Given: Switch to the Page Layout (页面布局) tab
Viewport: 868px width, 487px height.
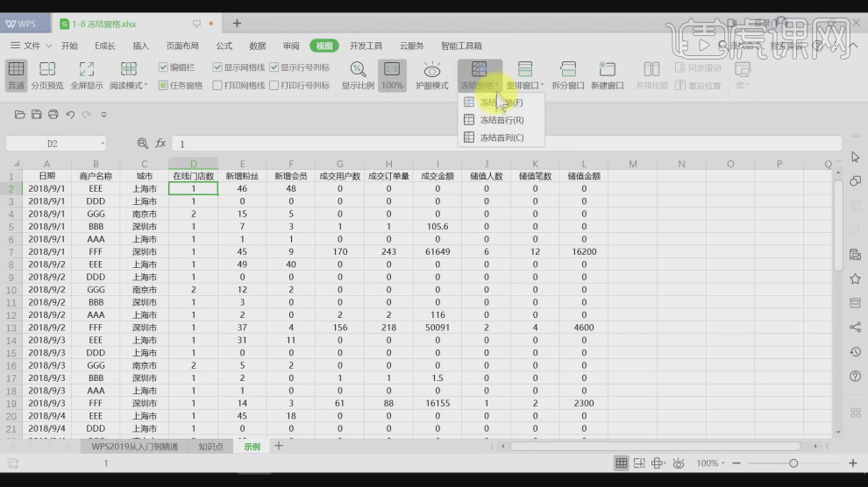Looking at the screenshot, I should (182, 46).
